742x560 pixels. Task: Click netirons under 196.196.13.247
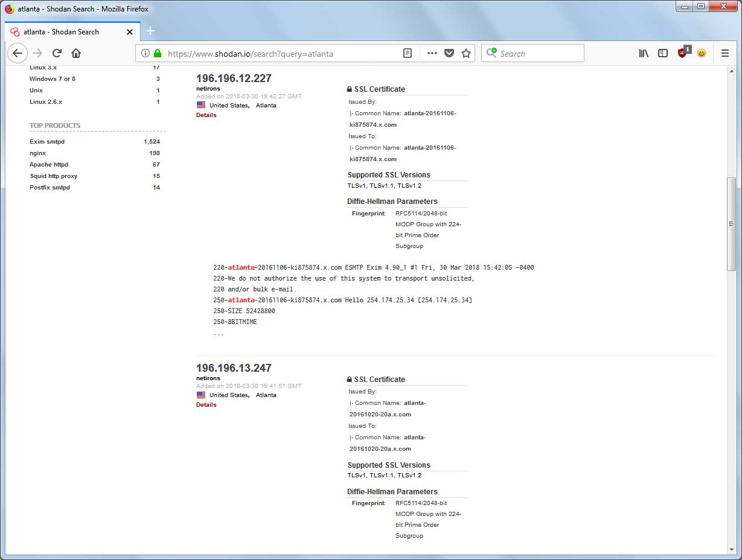(x=208, y=378)
